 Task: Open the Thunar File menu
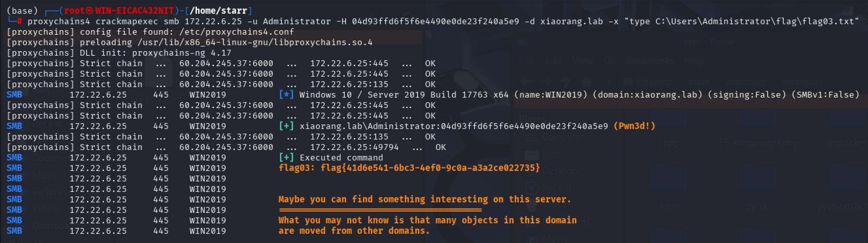[526, 61]
